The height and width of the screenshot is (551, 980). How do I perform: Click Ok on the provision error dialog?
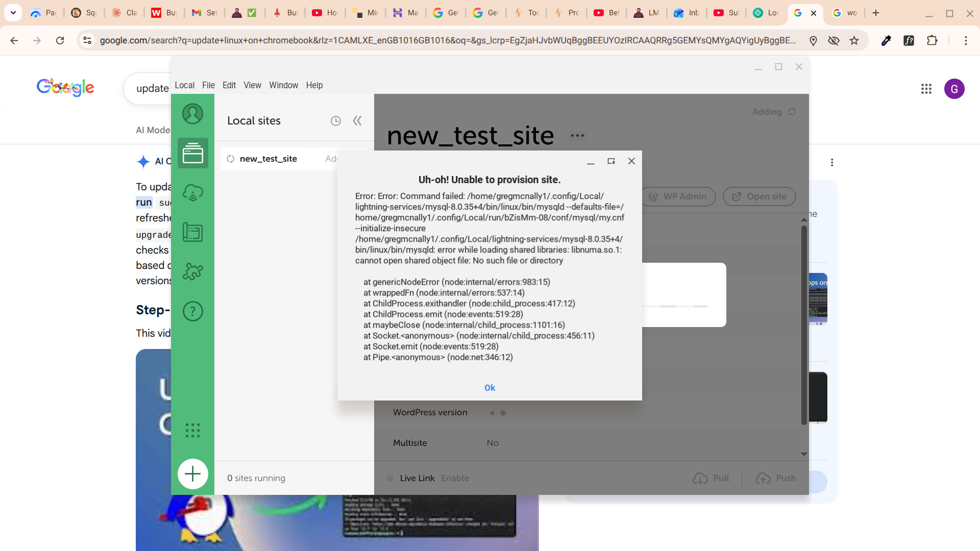(x=489, y=388)
